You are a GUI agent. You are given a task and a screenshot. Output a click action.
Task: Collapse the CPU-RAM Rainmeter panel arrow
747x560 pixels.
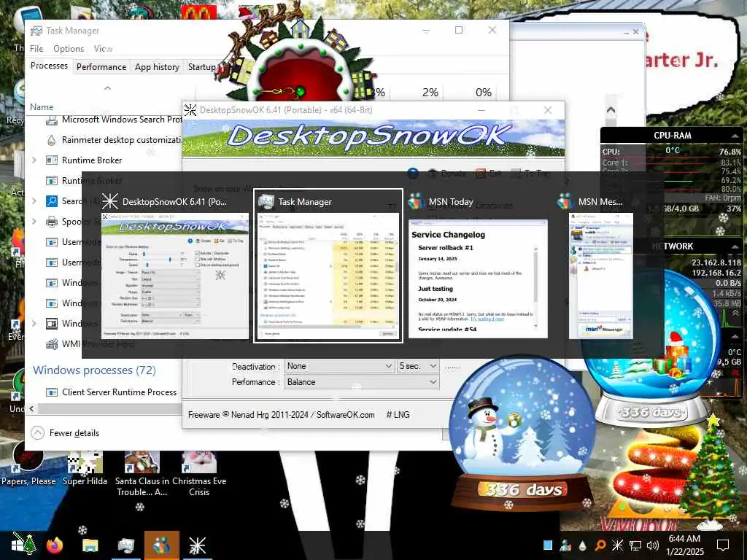735,136
